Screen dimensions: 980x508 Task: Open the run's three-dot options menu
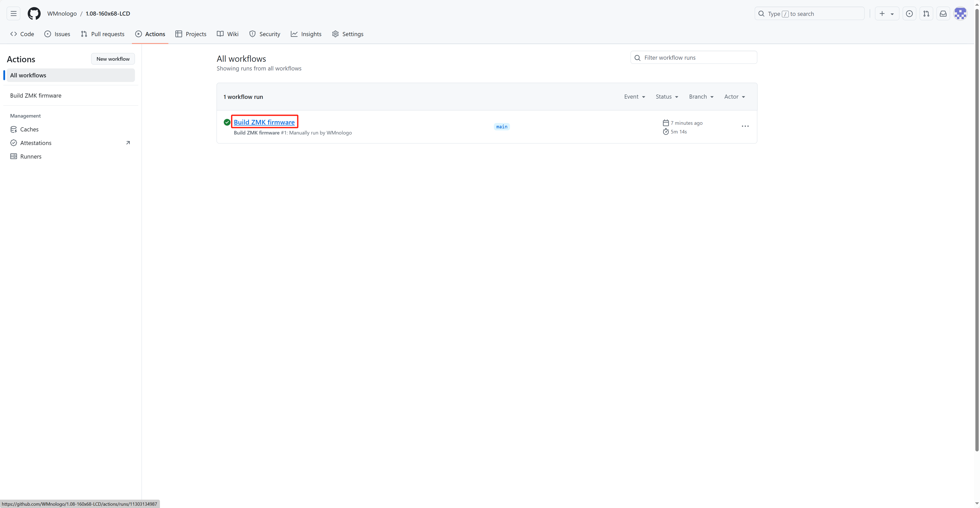[745, 127]
